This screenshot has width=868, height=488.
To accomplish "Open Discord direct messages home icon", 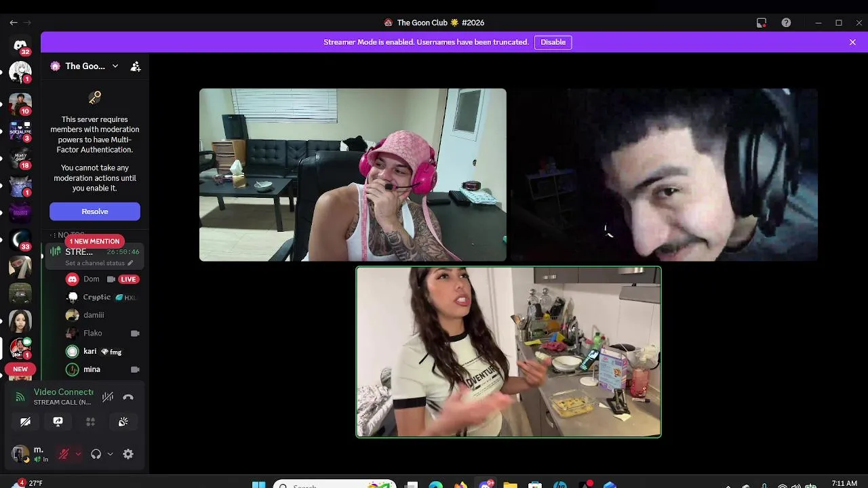I will [20, 45].
